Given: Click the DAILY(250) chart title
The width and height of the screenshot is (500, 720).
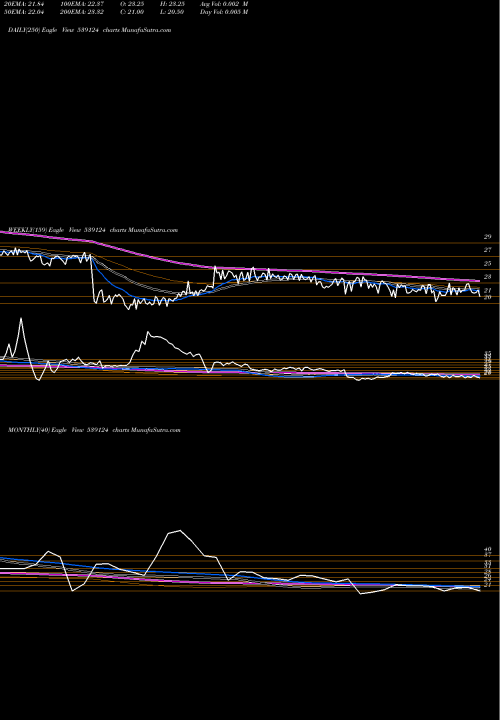Looking at the screenshot, I should pyautogui.click(x=90, y=30).
